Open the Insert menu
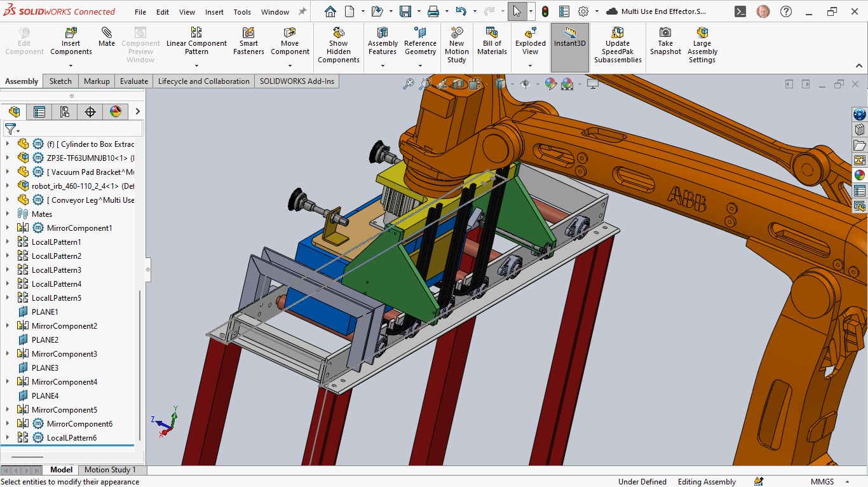This screenshot has height=487, width=868. tap(214, 12)
